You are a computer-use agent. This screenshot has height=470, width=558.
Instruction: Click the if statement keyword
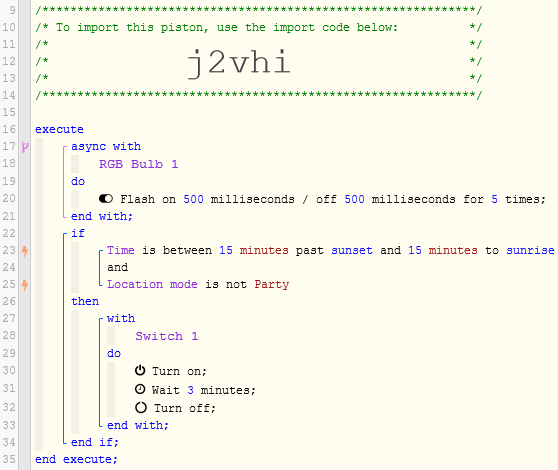78,233
